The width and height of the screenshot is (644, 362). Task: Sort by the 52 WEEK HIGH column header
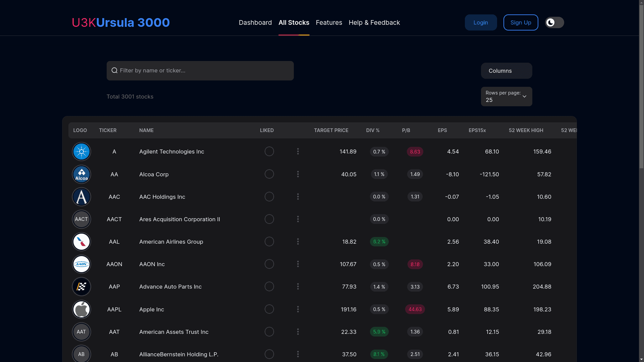click(x=526, y=130)
